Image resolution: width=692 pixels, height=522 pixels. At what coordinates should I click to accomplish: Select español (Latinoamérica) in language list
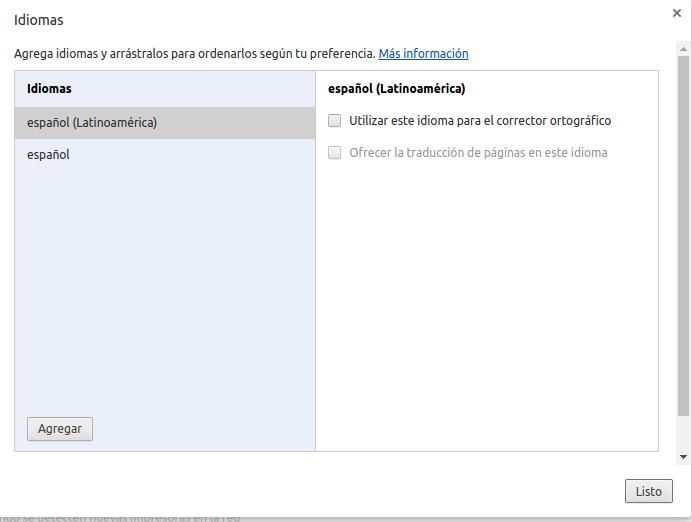pos(165,123)
